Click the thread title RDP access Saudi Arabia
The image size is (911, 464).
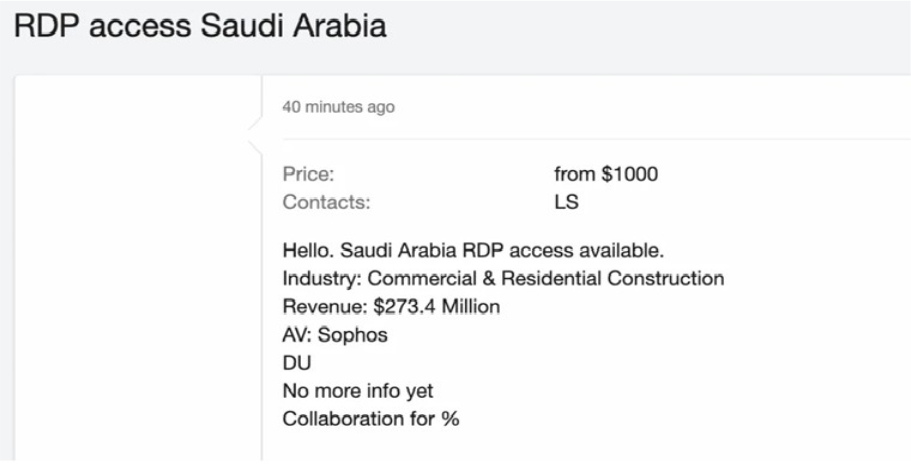200,26
